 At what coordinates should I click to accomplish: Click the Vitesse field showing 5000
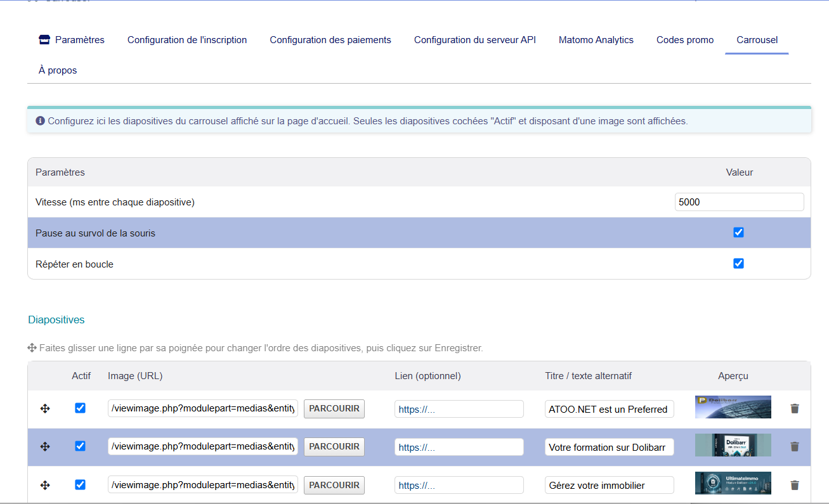[x=740, y=202]
